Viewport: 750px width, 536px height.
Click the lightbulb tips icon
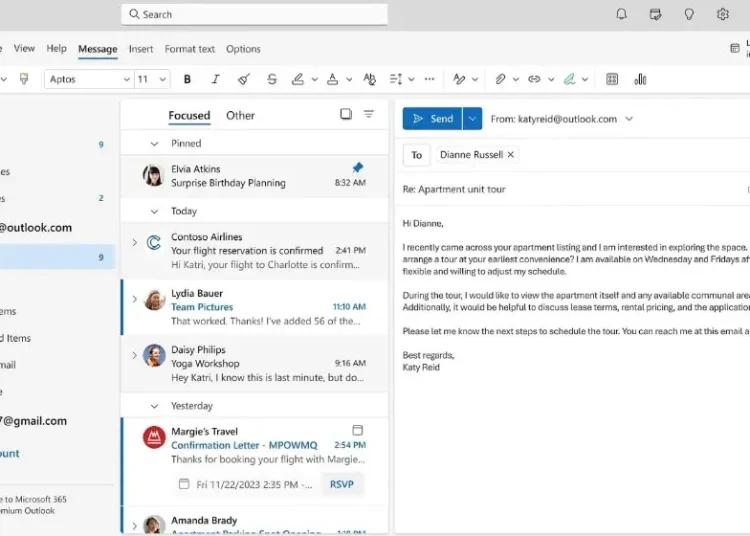[689, 14]
